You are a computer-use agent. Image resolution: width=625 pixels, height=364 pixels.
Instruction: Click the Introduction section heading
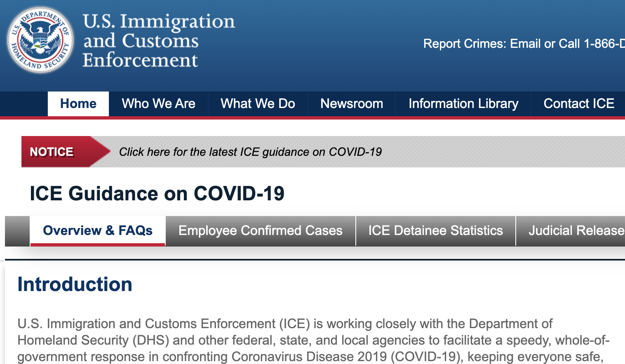tap(75, 284)
